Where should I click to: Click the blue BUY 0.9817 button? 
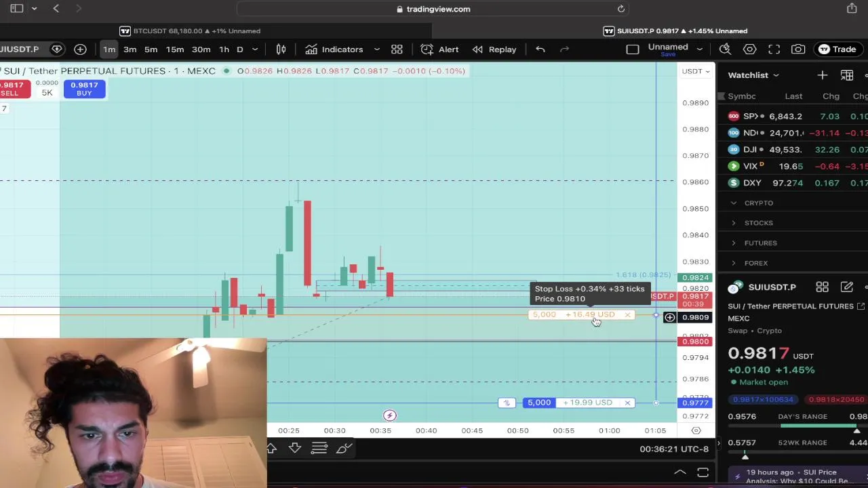pos(84,89)
